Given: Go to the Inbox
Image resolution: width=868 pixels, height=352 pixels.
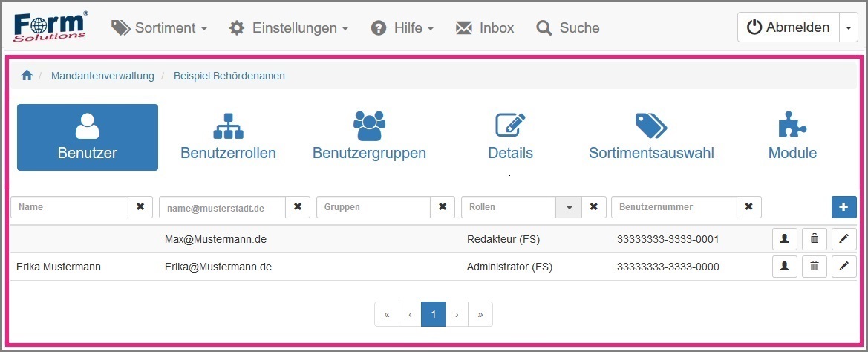Looking at the screenshot, I should pyautogui.click(x=484, y=27).
